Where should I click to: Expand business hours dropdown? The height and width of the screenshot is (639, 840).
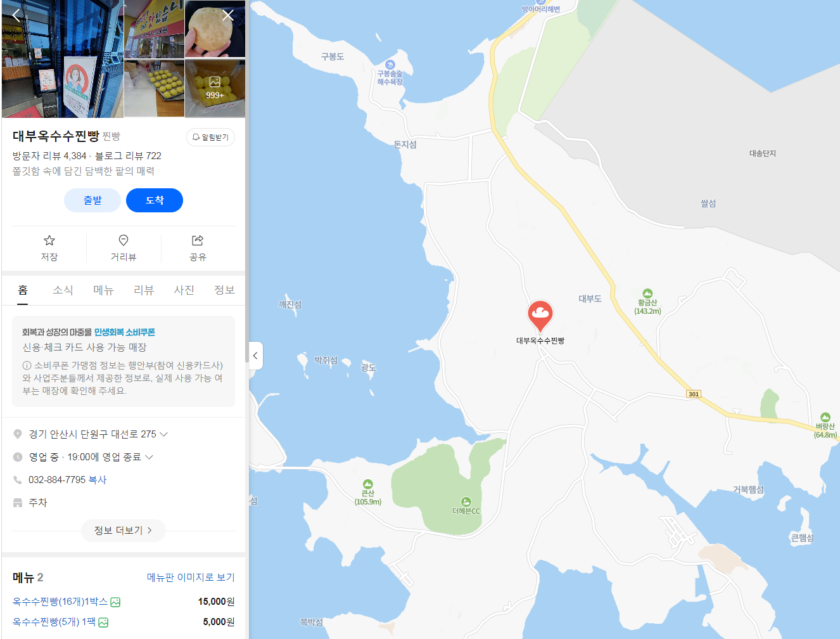150,457
